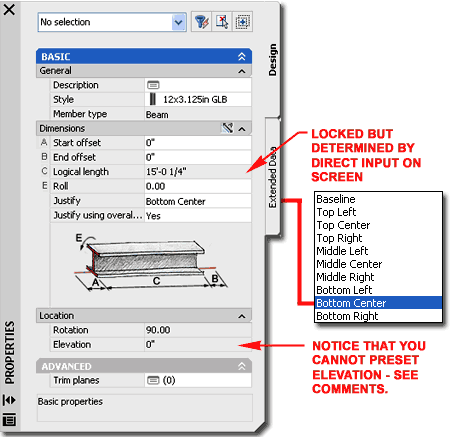Collapse the ADVANCED category
The width and height of the screenshot is (450, 437).
point(144,366)
